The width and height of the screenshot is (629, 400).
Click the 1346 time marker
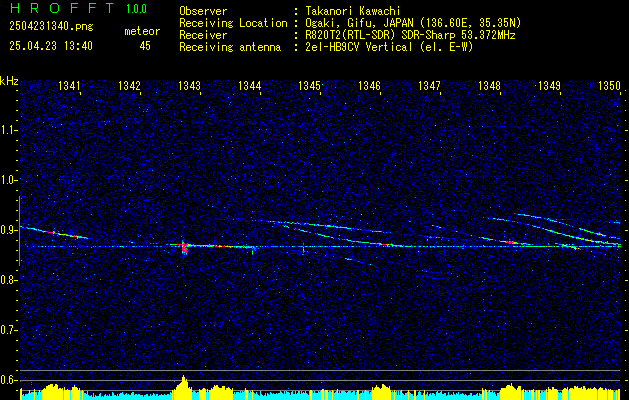369,86
